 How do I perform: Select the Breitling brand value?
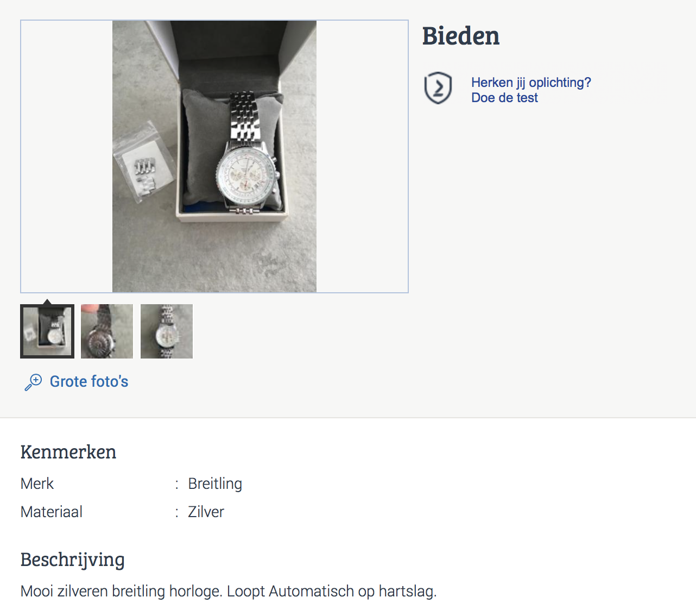215,483
